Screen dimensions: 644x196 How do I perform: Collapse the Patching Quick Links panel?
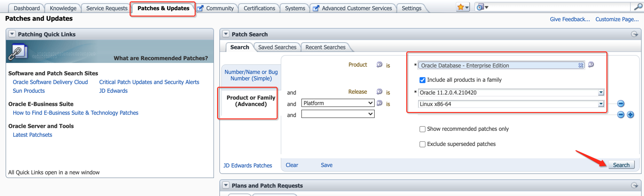tap(12, 34)
